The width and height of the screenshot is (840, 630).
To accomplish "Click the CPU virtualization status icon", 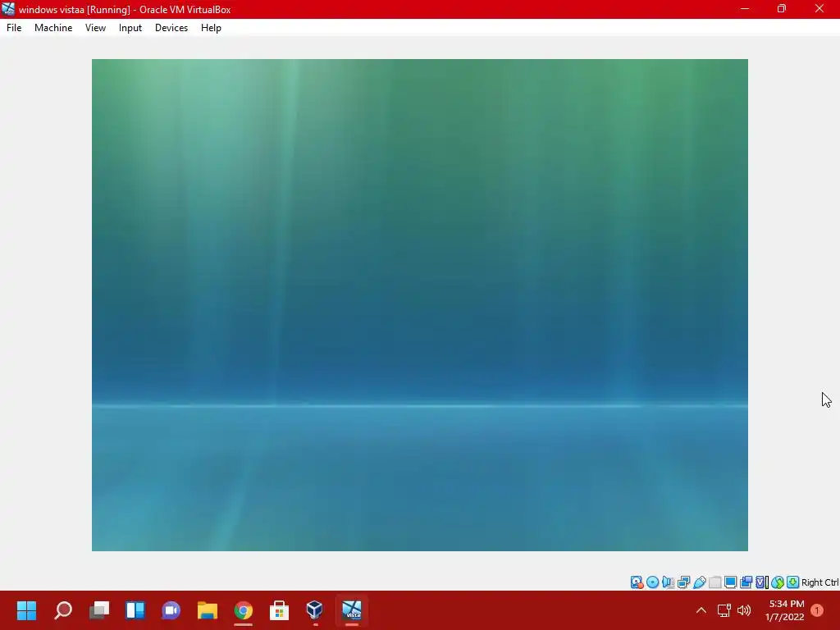I will tap(761, 582).
